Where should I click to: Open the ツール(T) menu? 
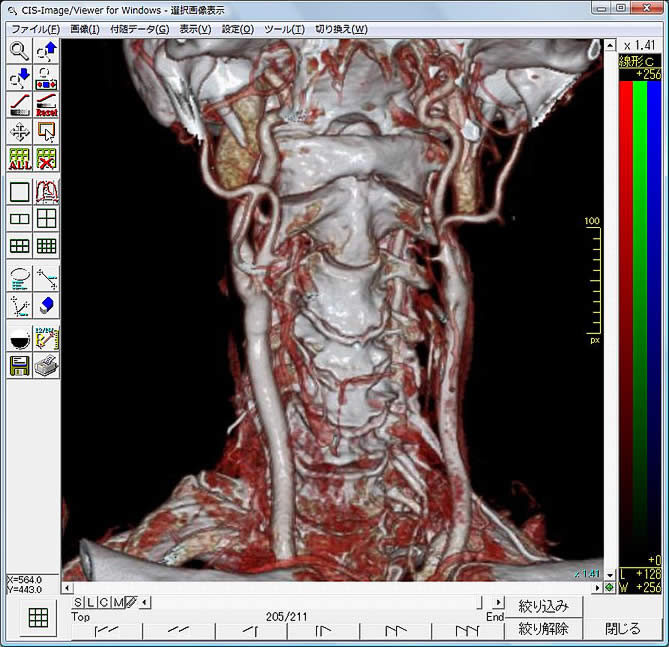pos(284,29)
